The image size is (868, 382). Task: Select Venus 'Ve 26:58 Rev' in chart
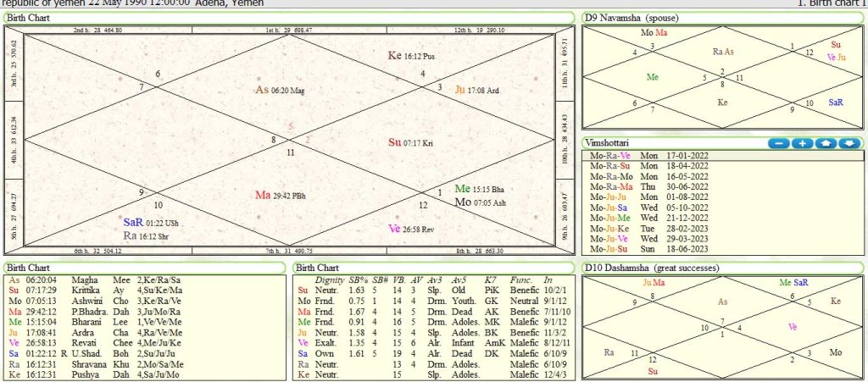click(x=412, y=229)
